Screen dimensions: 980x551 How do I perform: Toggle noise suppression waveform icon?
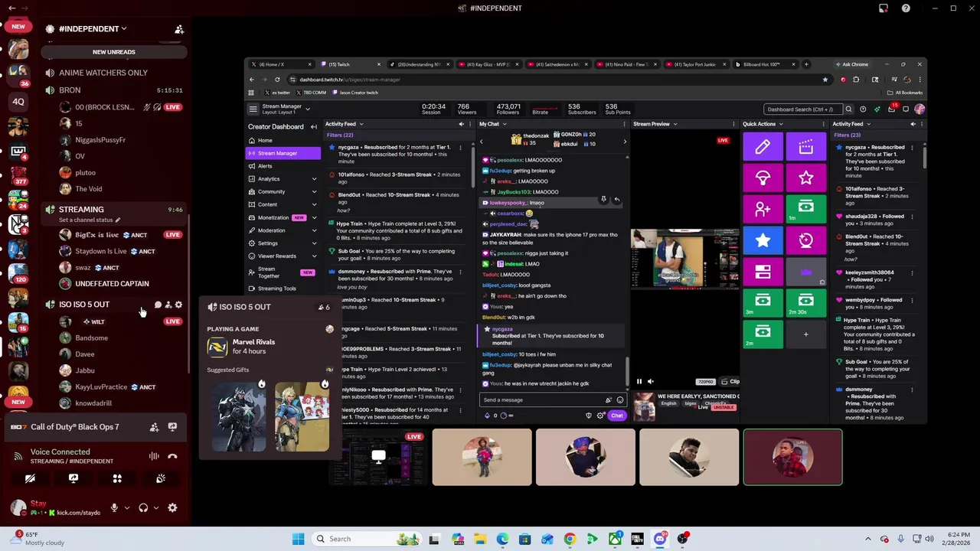(154, 456)
